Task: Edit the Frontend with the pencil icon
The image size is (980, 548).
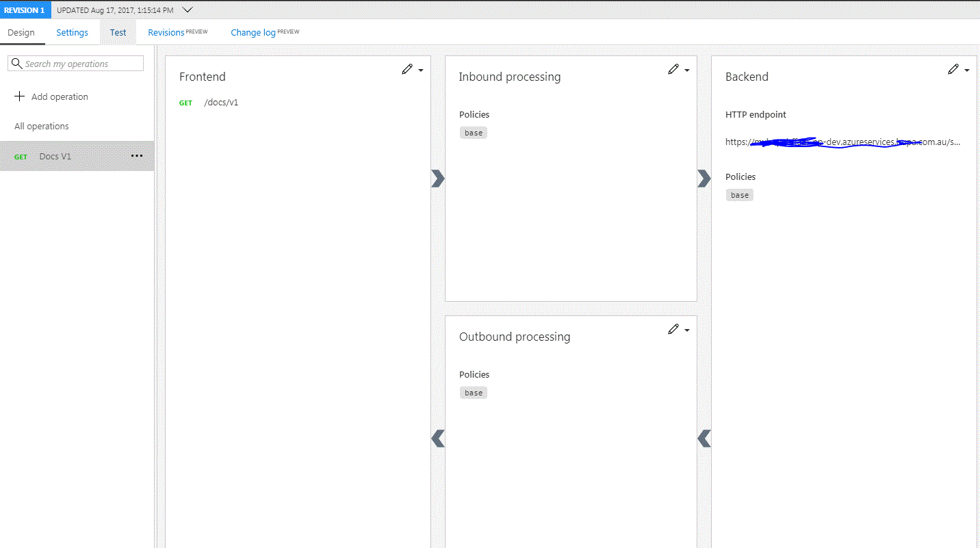Action: [407, 69]
